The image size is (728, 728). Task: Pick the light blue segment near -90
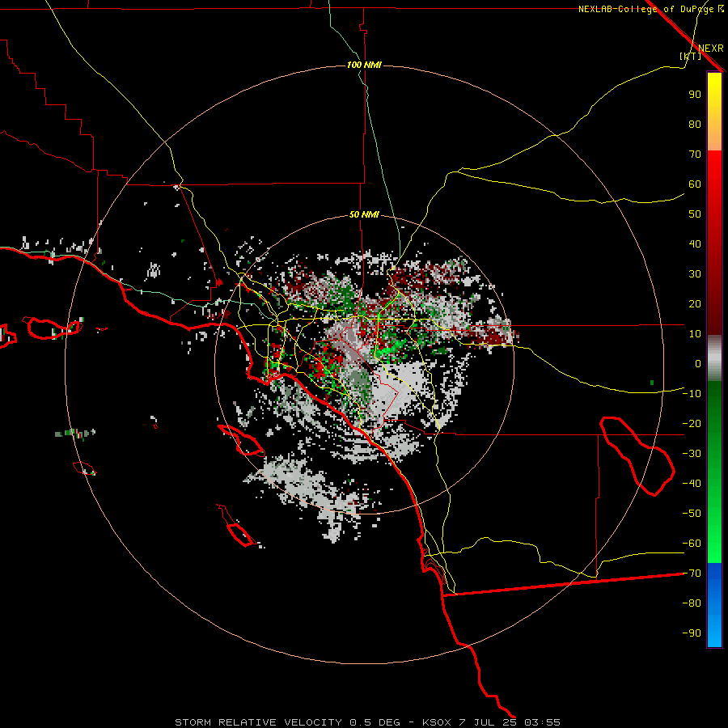tap(714, 632)
